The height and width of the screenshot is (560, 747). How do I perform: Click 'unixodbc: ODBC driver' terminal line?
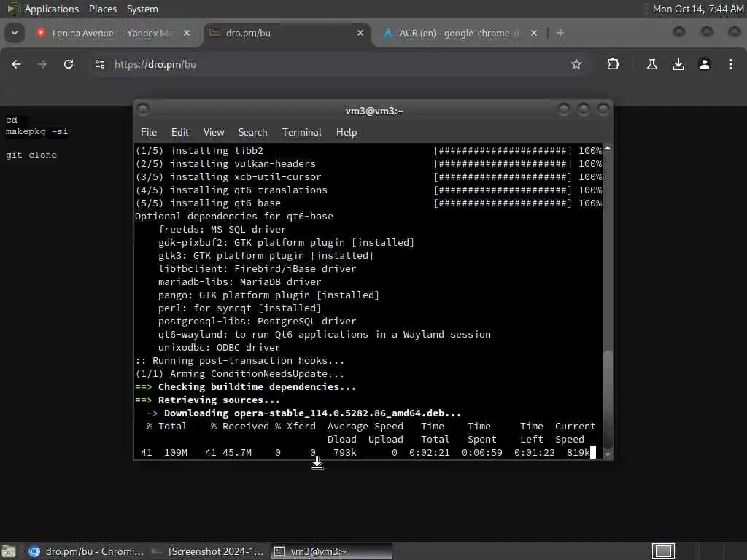(x=219, y=348)
